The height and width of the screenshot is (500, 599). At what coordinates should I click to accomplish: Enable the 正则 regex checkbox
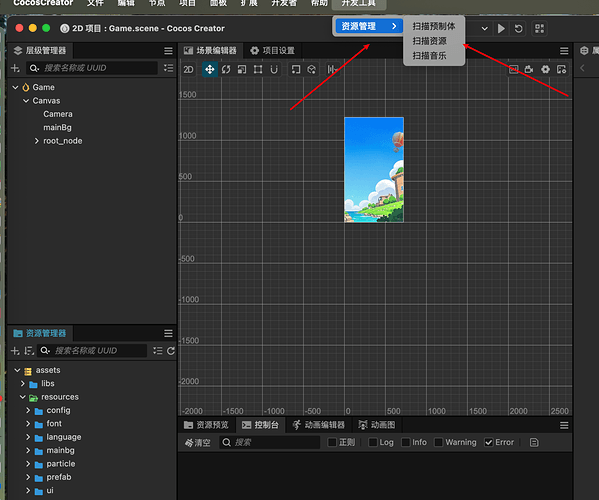tap(332, 442)
